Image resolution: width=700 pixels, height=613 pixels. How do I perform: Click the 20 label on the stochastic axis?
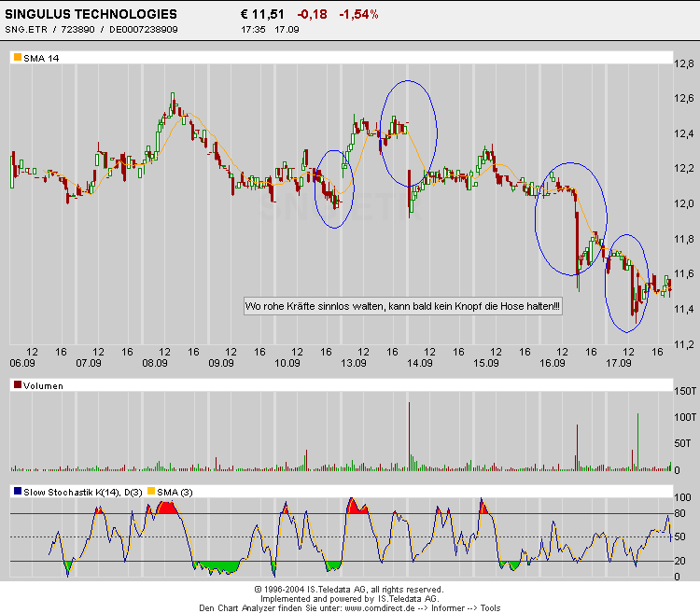[x=679, y=561]
